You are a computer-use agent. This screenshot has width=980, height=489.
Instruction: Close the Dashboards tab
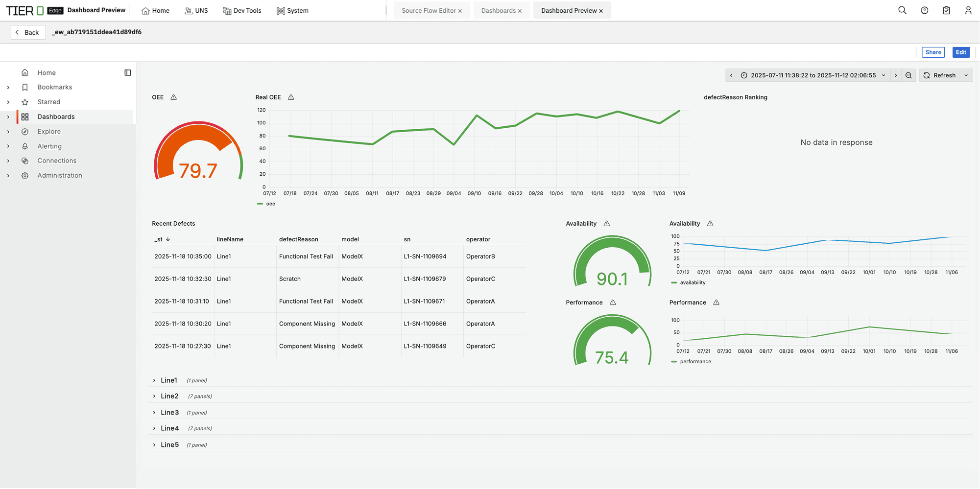click(x=520, y=11)
